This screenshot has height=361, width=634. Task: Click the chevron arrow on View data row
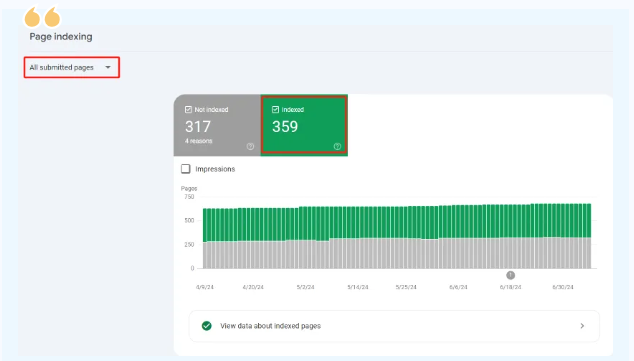pos(582,326)
